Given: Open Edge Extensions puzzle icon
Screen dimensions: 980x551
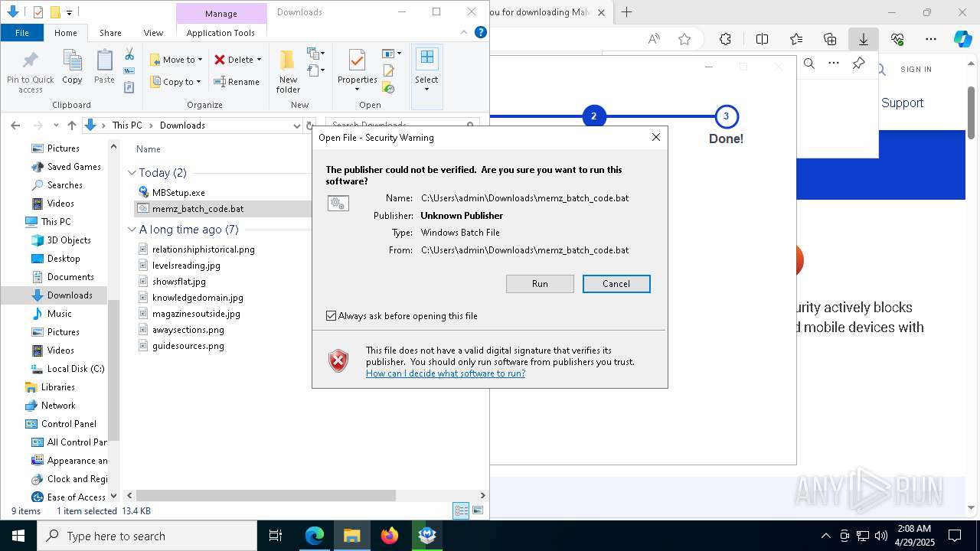Looking at the screenshot, I should coord(725,39).
